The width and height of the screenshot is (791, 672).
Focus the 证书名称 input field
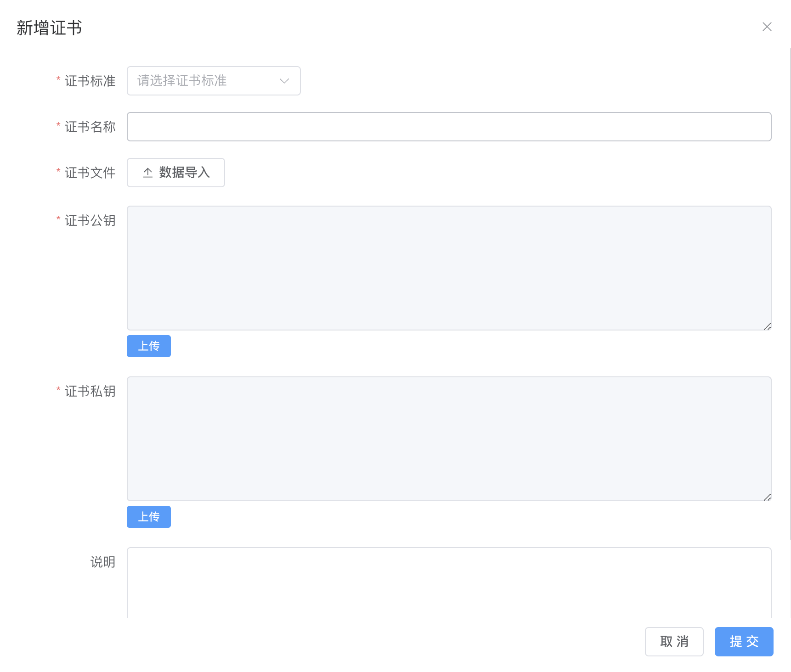click(x=449, y=127)
